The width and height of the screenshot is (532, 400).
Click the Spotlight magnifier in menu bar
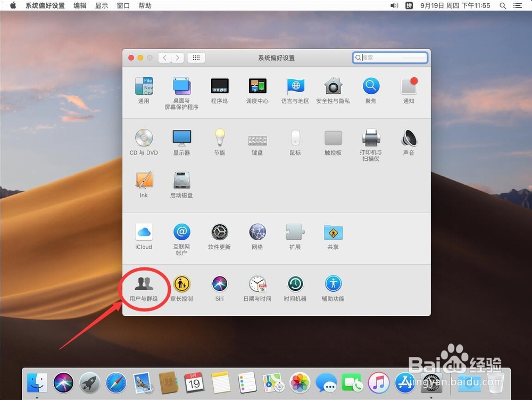[x=503, y=5]
